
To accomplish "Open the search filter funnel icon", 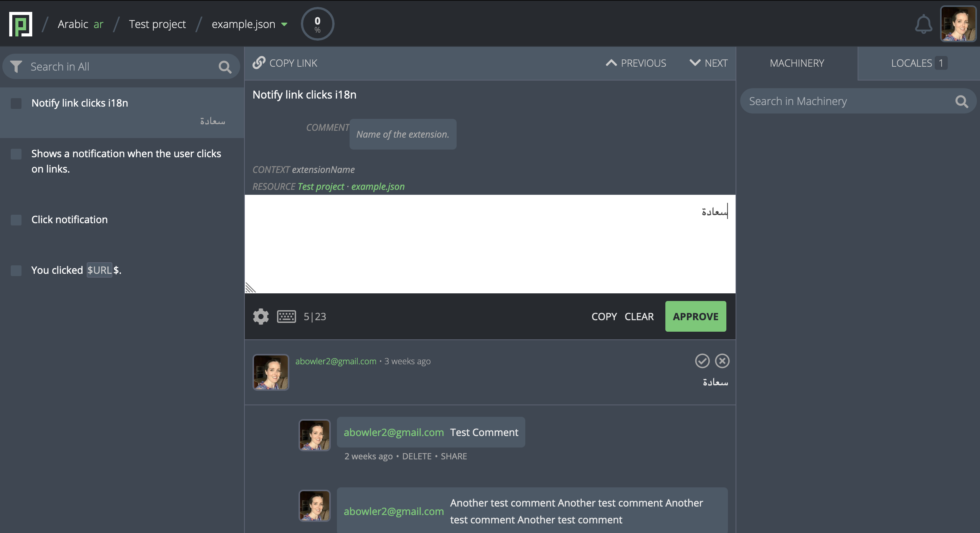I will click(16, 67).
